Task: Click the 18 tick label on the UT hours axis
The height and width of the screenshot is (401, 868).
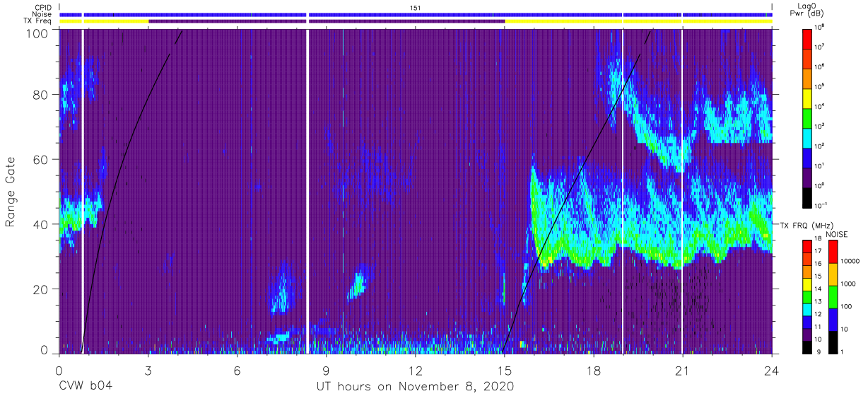Action: (594, 370)
